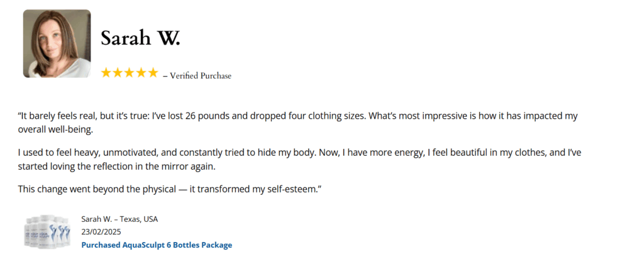The image size is (644, 264).
Task: Click the "Sarah W. – Texas, USA" footer text
Action: (119, 219)
